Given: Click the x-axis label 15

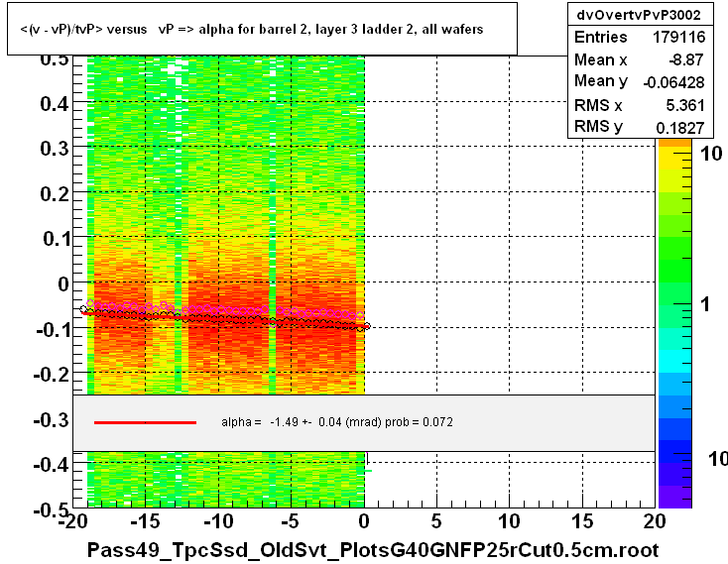Looking at the screenshot, I should coord(582,522).
